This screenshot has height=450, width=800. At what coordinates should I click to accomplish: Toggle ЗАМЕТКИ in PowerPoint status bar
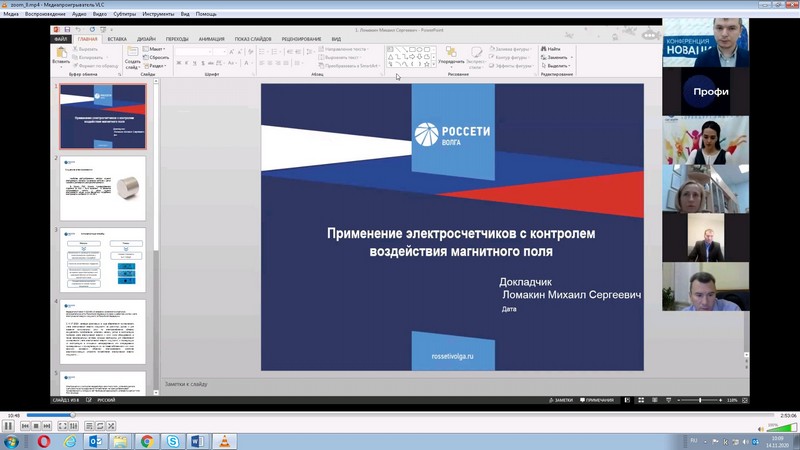tap(561, 400)
